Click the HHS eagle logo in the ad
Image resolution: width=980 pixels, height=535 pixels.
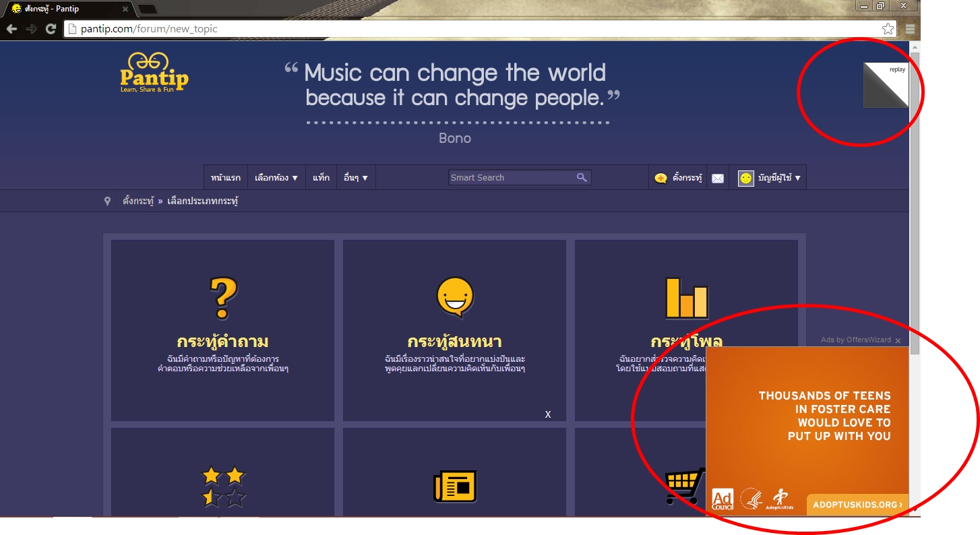coord(751,499)
